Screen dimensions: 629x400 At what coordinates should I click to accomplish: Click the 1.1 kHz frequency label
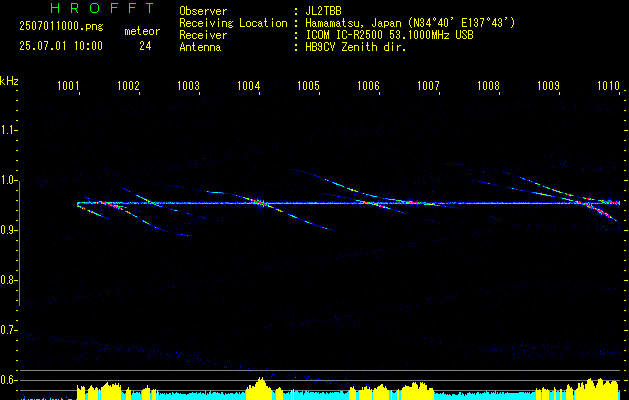(8, 130)
